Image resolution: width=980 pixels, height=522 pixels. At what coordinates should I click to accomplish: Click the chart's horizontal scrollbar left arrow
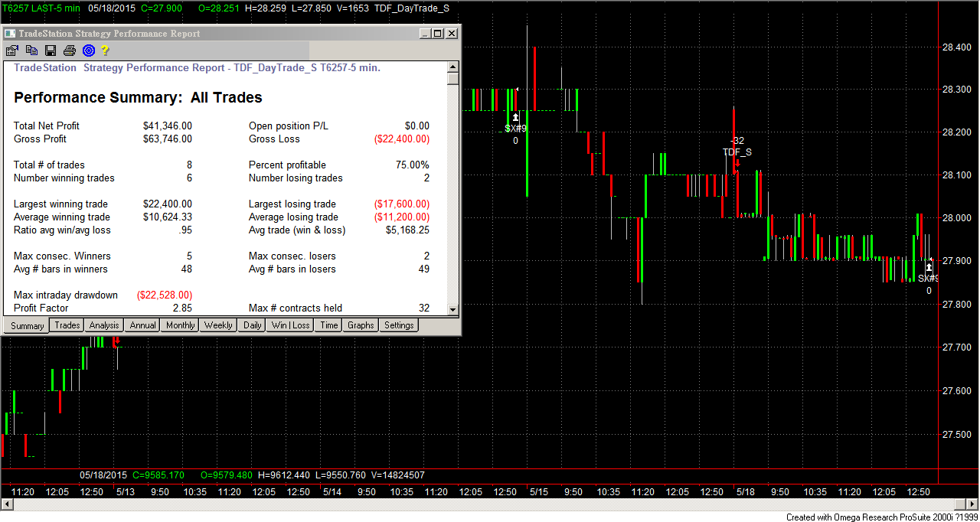pos(7,504)
